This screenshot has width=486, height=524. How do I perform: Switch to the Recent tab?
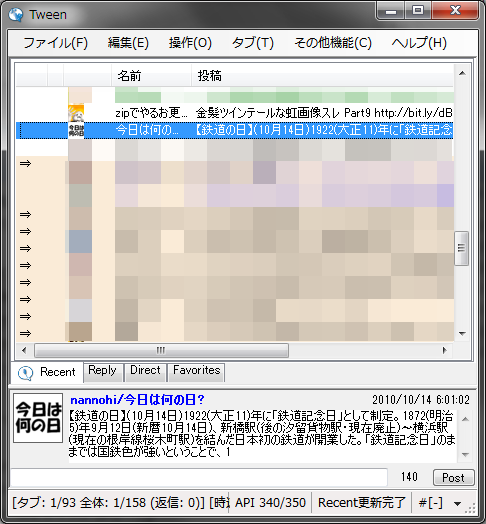(x=47, y=372)
